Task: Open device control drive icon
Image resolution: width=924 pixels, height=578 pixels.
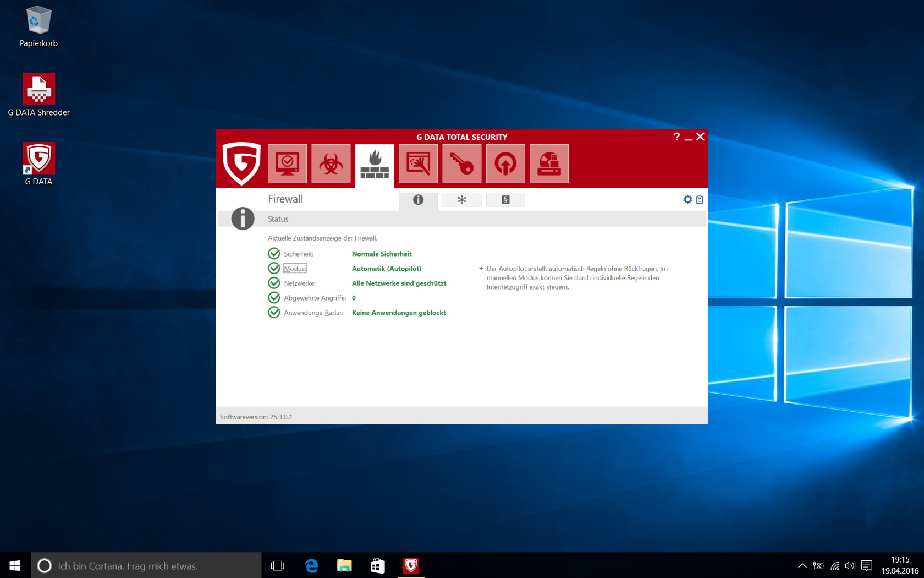Action: [549, 163]
